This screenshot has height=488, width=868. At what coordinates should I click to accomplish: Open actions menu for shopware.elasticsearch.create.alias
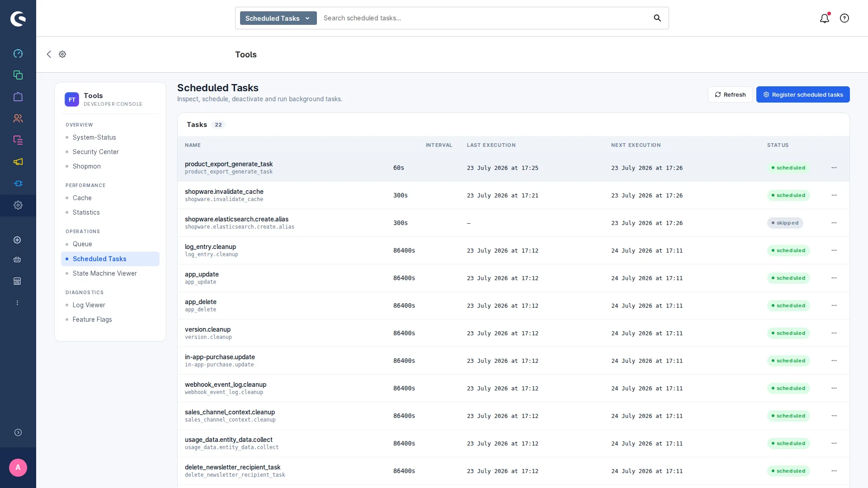point(834,223)
